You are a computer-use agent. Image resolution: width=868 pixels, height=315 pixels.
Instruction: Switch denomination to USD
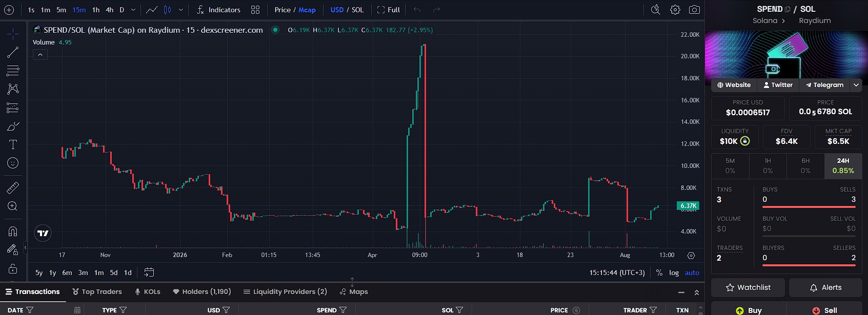337,10
